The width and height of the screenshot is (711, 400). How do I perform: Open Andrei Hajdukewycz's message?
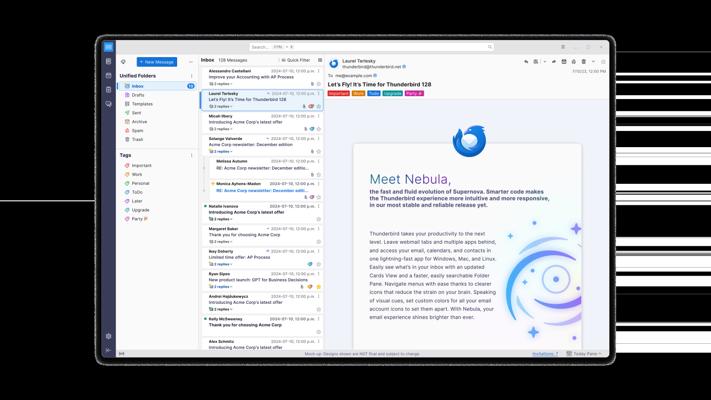(x=262, y=302)
